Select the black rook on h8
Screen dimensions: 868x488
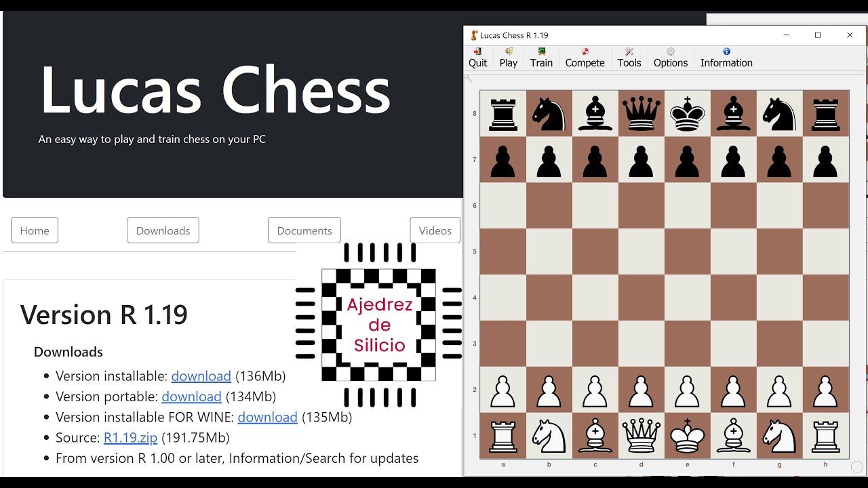(826, 113)
